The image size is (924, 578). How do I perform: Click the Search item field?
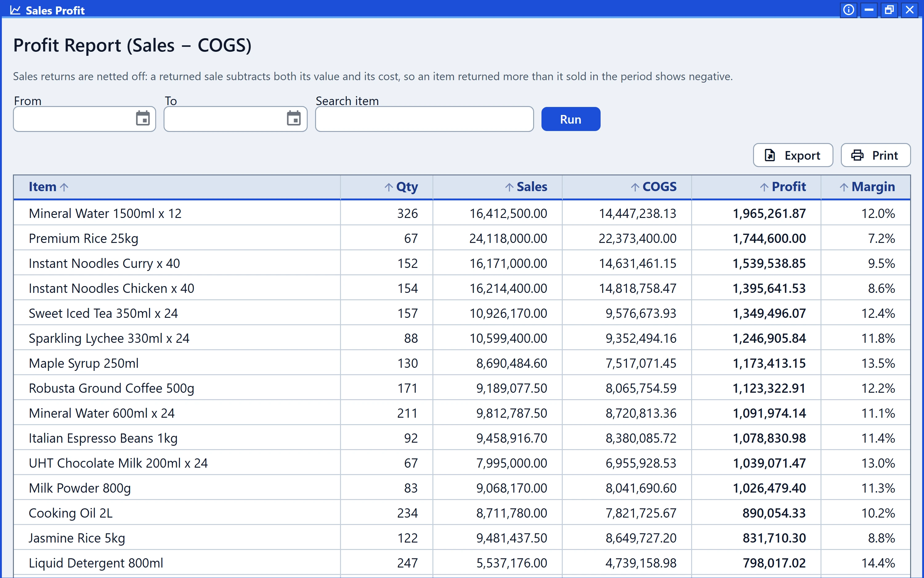pyautogui.click(x=424, y=119)
